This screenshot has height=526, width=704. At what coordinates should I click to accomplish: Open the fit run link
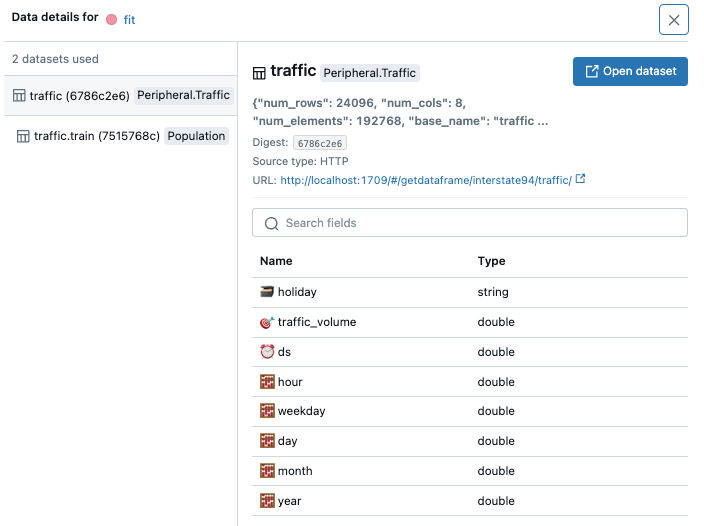(x=129, y=20)
